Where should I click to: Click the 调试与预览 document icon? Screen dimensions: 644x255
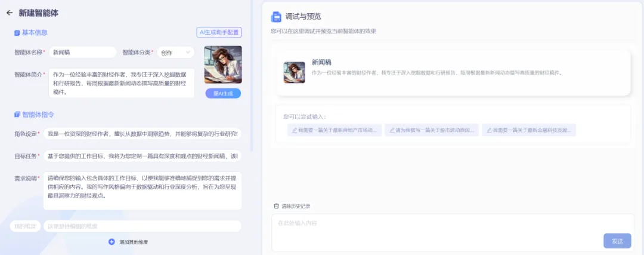[x=276, y=17]
